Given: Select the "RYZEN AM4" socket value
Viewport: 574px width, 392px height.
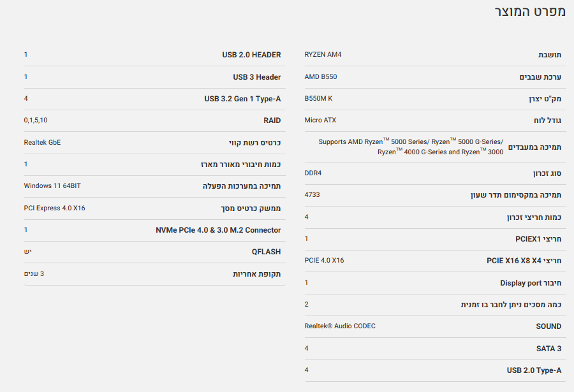Looking at the screenshot, I should pyautogui.click(x=323, y=54).
